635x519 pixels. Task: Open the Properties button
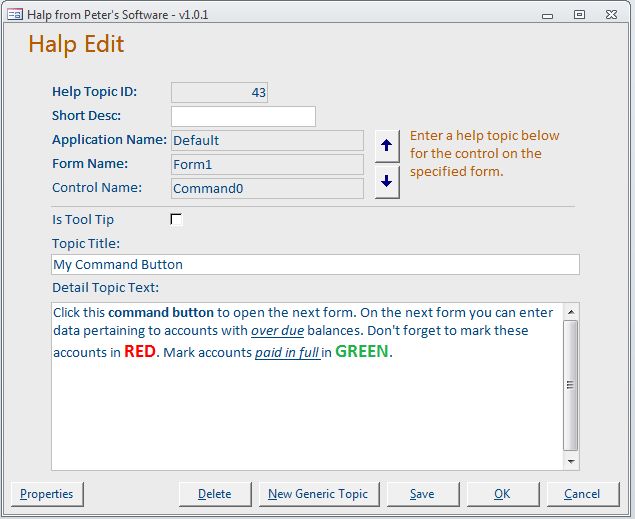(x=47, y=494)
